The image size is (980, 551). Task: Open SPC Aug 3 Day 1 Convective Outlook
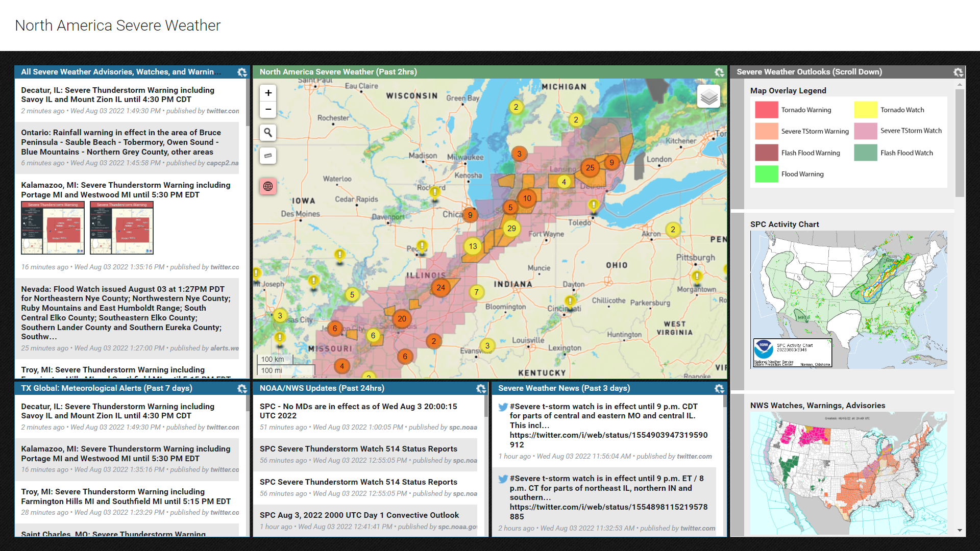[x=359, y=515]
